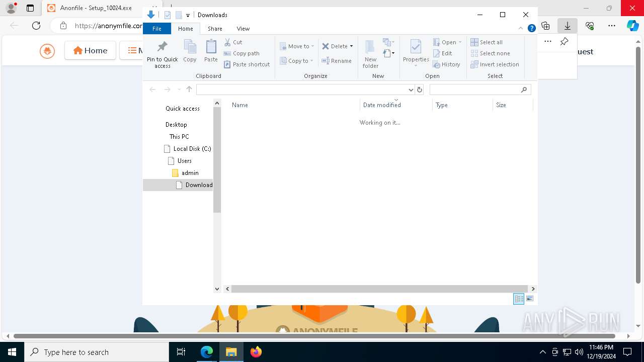
Task: Click the Explorer address bar field
Action: point(301,89)
